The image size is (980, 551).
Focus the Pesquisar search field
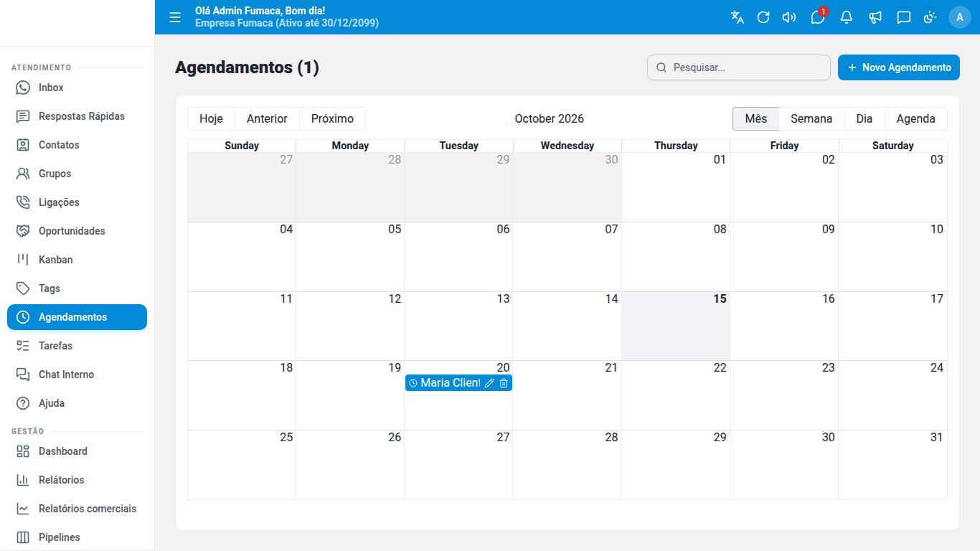[739, 67]
